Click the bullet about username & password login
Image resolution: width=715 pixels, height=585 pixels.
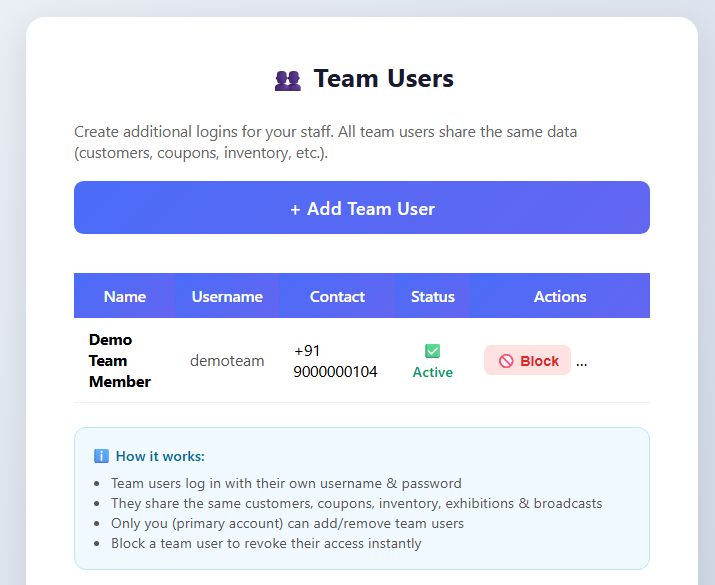pyautogui.click(x=286, y=483)
